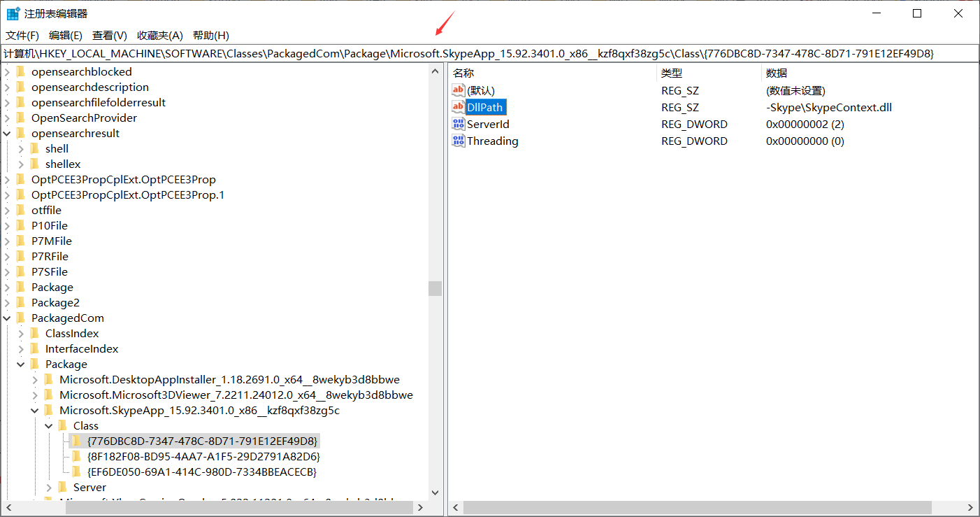Expand the ClassIndex key
This screenshot has height=517, width=980.
[22, 333]
